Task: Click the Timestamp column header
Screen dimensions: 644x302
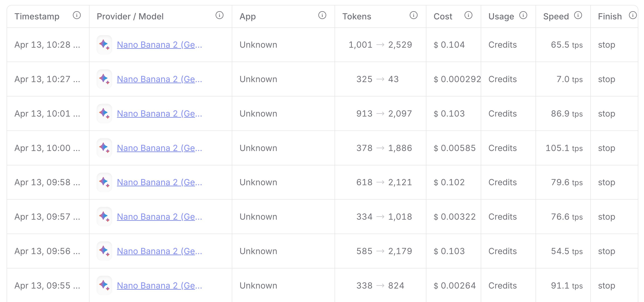Action: tap(37, 16)
